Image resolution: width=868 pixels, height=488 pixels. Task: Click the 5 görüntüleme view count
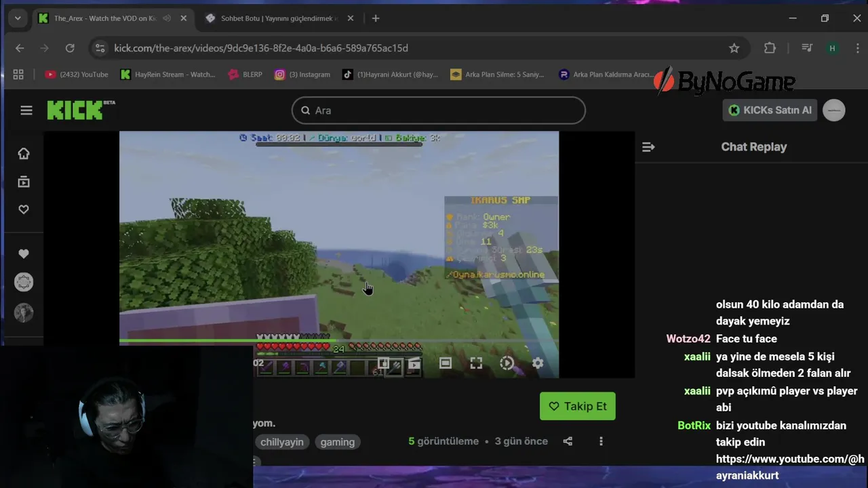[443, 441]
